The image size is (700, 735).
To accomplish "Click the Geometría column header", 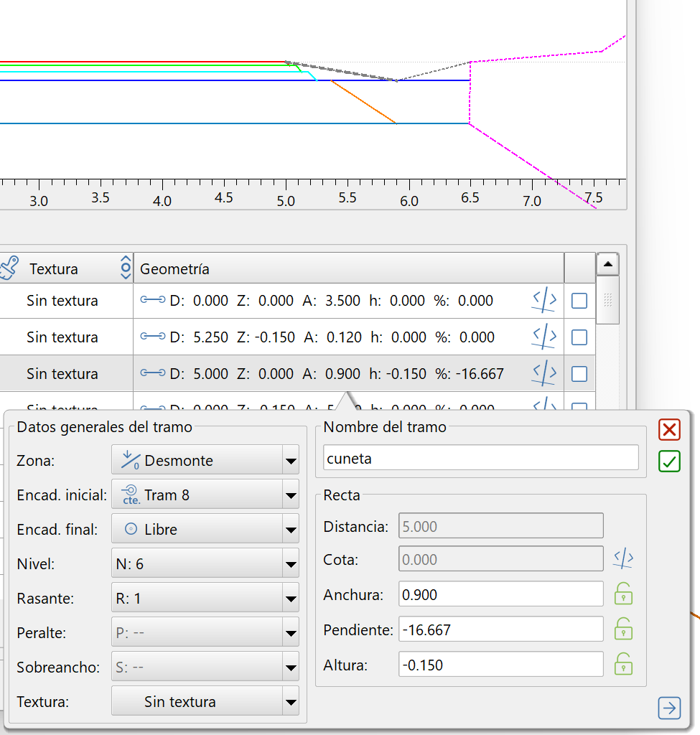I will (348, 268).
